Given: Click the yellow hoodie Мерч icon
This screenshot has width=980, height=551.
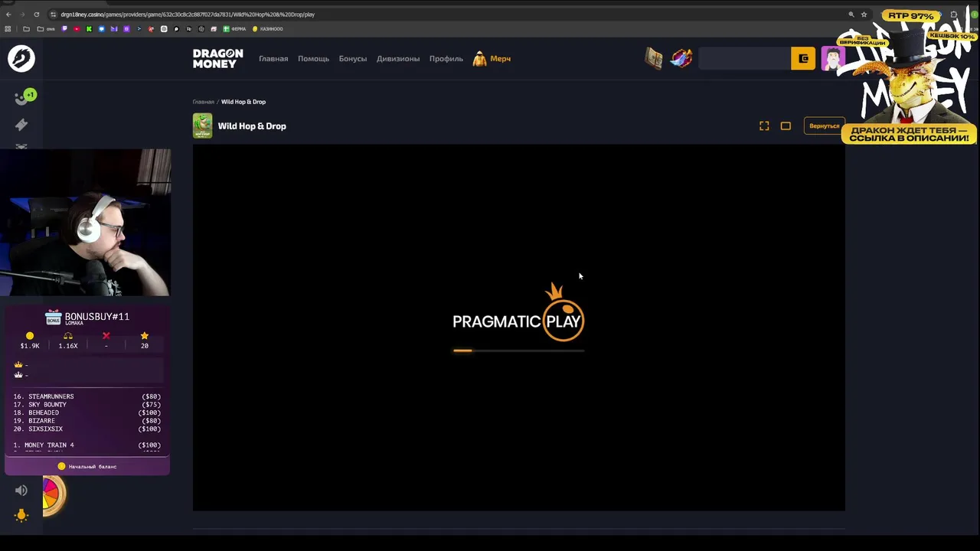Looking at the screenshot, I should pos(479,59).
